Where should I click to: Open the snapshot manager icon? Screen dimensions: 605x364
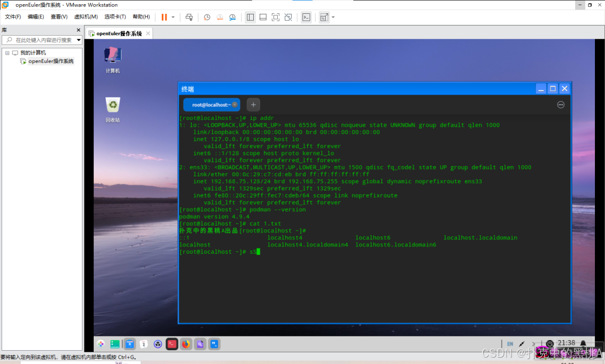pyautogui.click(x=233, y=17)
